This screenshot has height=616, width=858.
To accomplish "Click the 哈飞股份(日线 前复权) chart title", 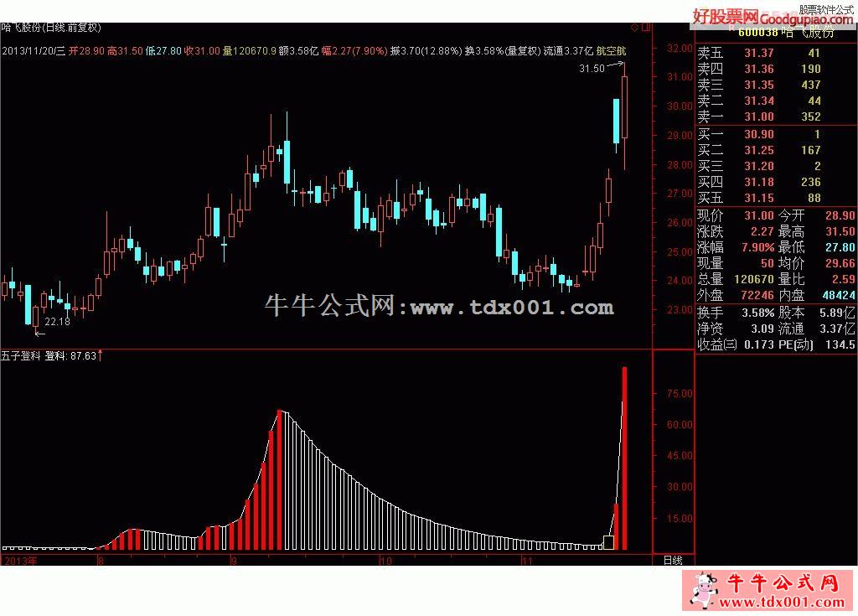I will (x=46, y=28).
